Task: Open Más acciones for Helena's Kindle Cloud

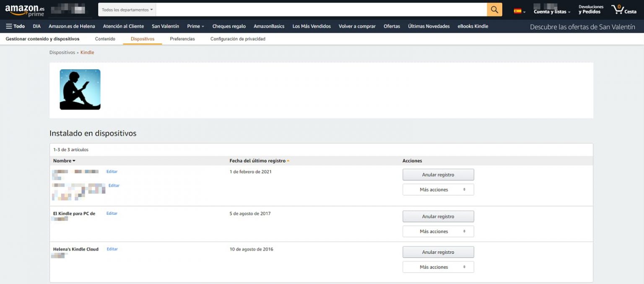Action: tap(438, 267)
